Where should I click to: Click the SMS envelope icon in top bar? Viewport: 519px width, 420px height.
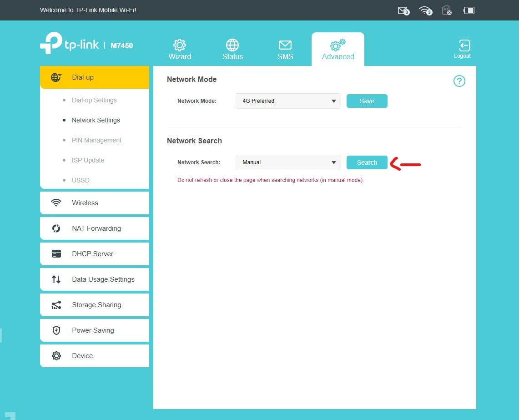[403, 10]
